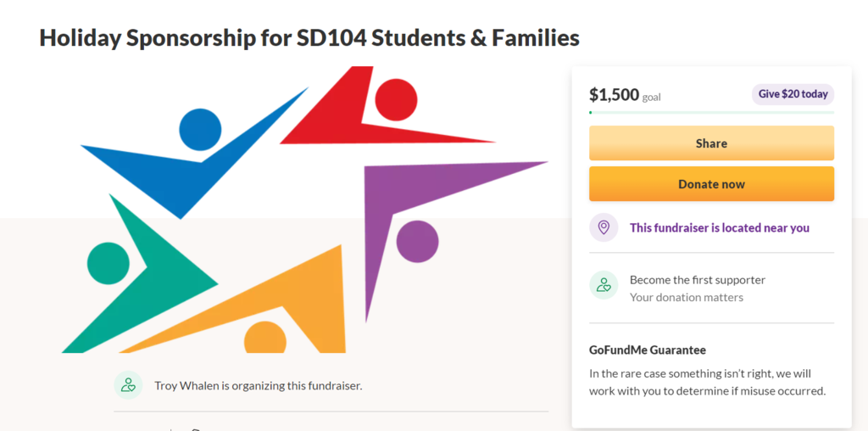The image size is (868, 431).
Task: Click the fundraising goal progress bar
Action: click(711, 113)
